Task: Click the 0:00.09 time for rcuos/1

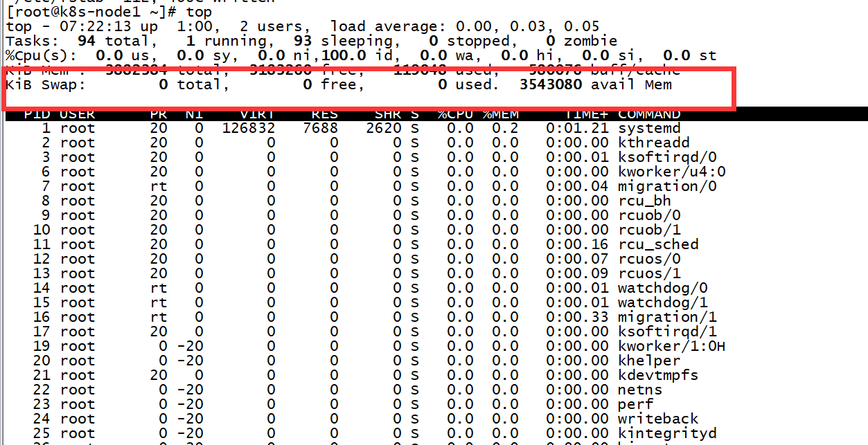Action: point(578,273)
